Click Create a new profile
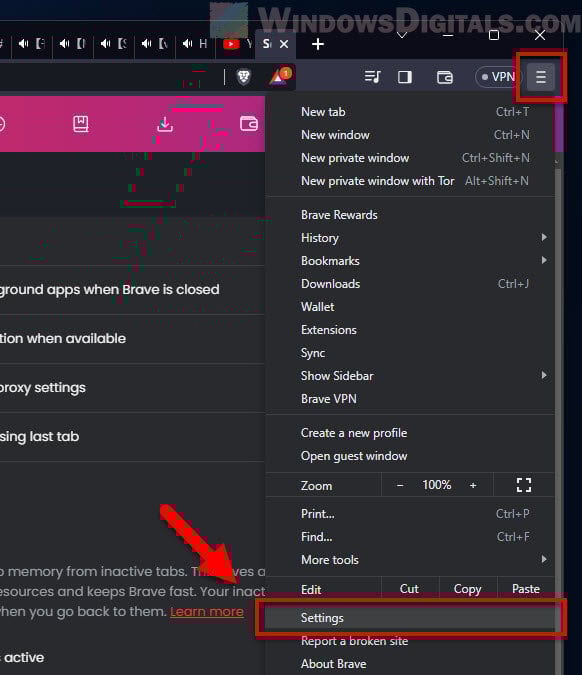582x675 pixels. point(410,433)
